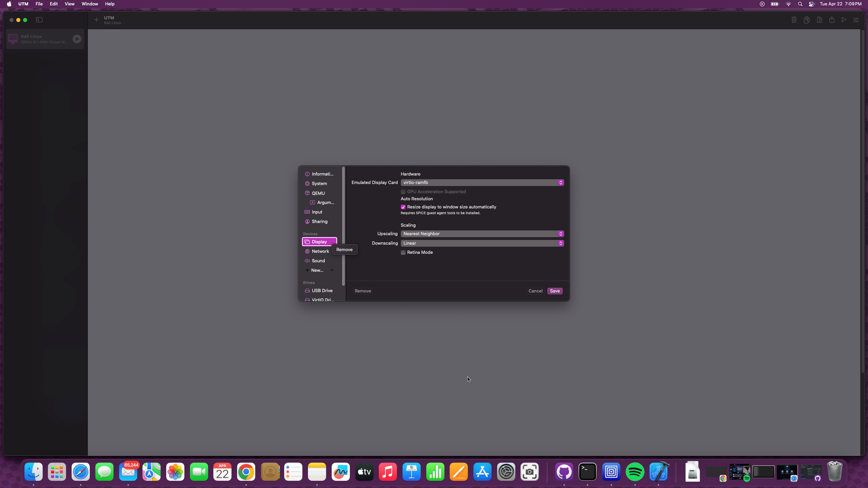Expand the Upscaling Nearest Neighbor dropdown
Screen dimensions: 868x488
point(482,234)
